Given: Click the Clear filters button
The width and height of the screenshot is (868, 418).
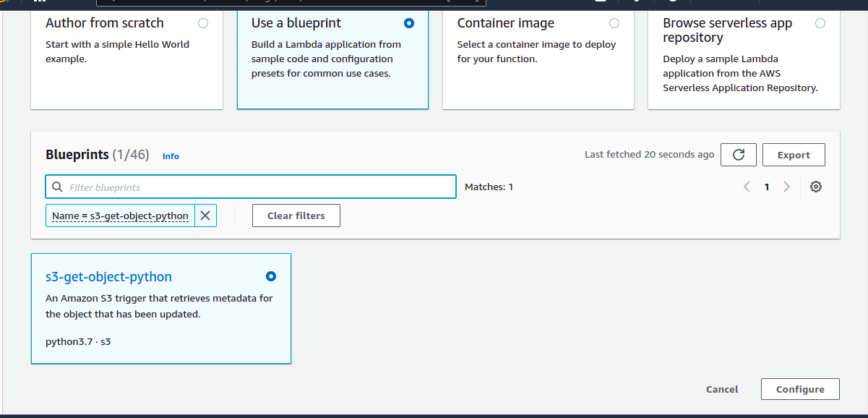Looking at the screenshot, I should [296, 216].
